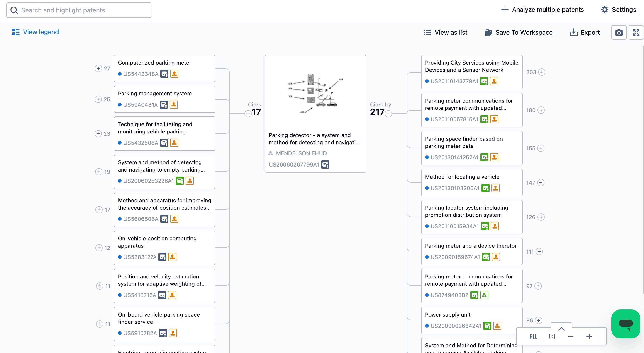The image size is (644, 353).
Task: Click the green assignee icon beside US8749403B2
Action: point(484,295)
